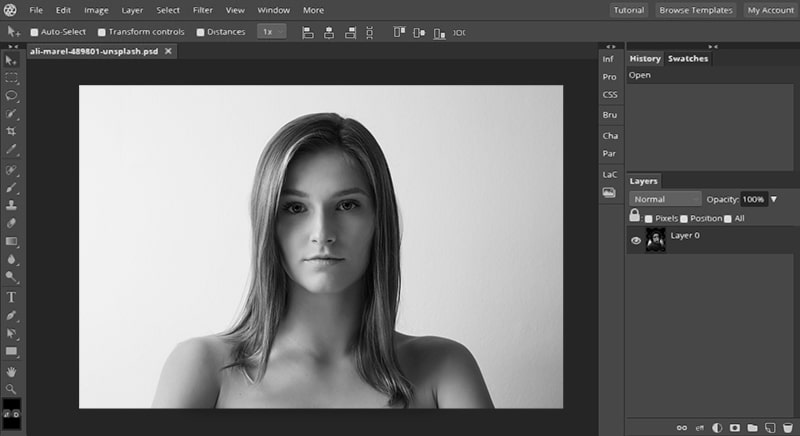Create a new folder in Layers panel
This screenshot has width=800, height=436.
tap(752, 427)
